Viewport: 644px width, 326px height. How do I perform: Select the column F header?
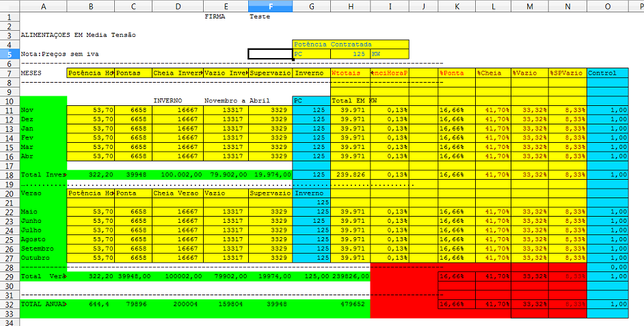(x=270, y=6)
